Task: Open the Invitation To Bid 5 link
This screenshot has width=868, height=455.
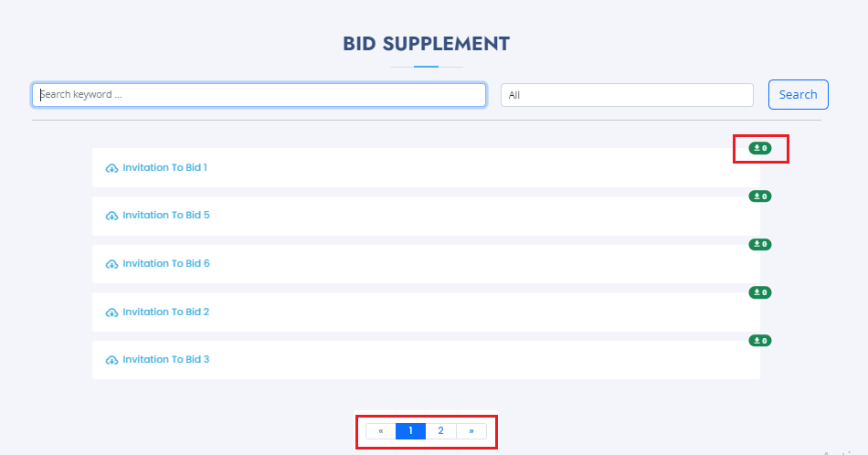Action: [x=166, y=215]
